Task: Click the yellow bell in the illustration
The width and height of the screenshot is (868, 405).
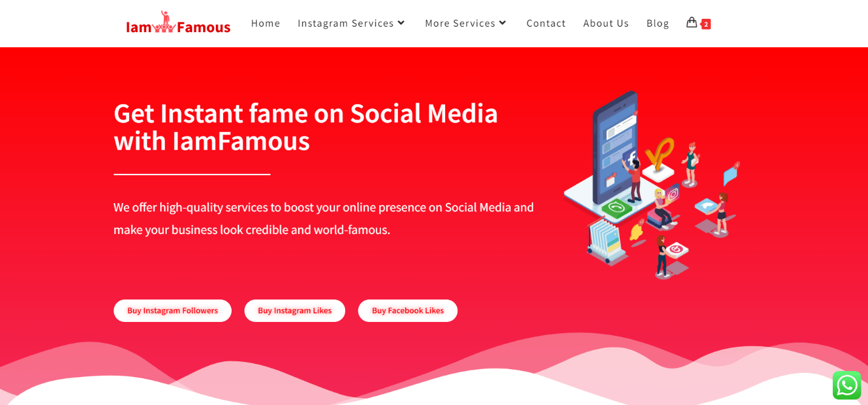Action: (x=636, y=230)
